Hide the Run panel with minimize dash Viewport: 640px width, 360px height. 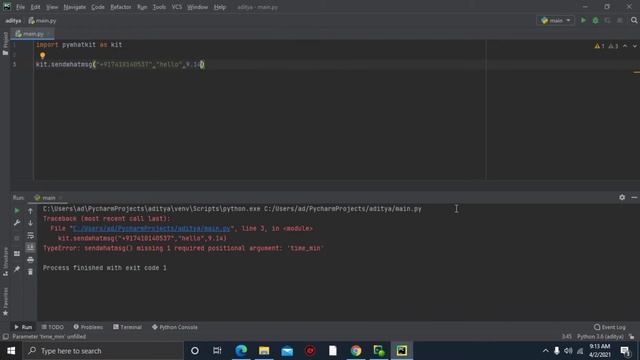click(634, 198)
